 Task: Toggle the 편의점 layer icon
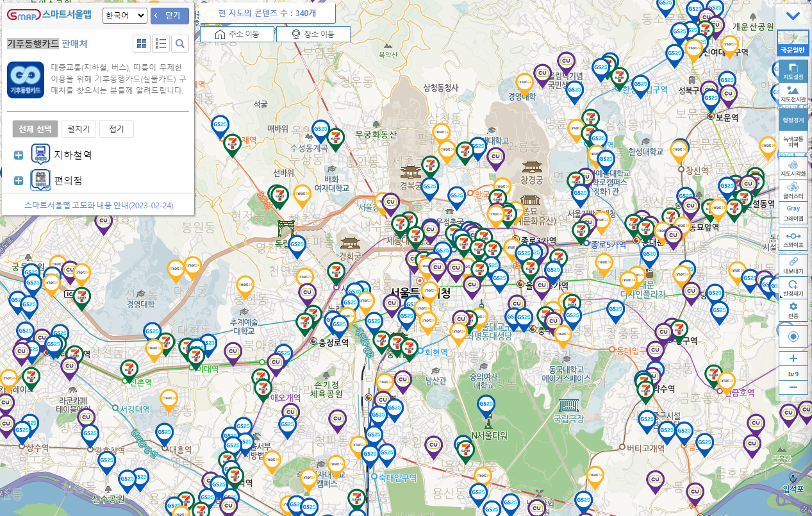41,180
